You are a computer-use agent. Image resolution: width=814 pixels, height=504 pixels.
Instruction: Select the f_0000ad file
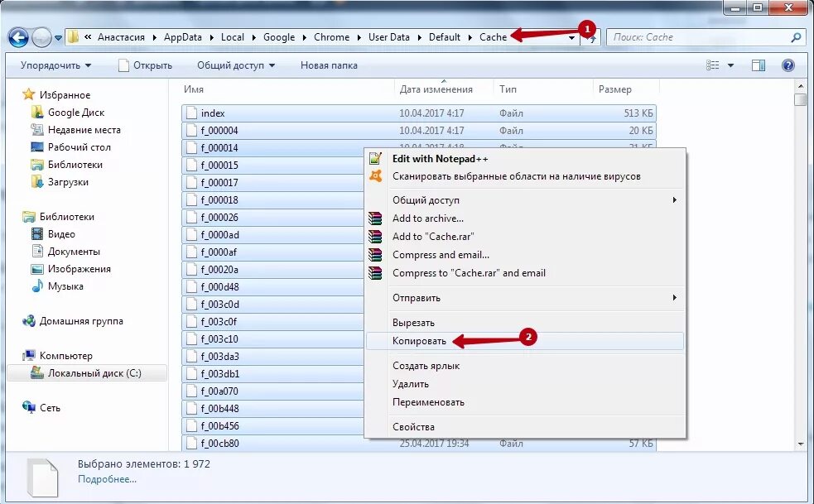tap(220, 235)
